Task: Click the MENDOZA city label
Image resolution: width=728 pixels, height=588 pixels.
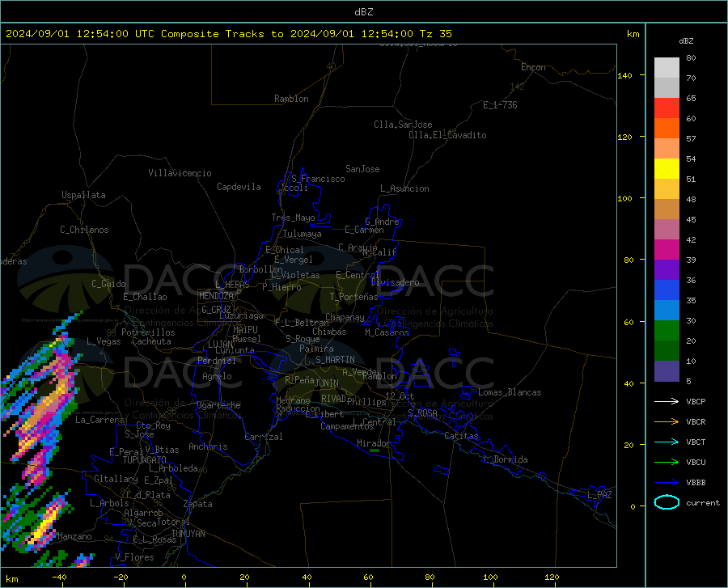Action: 216,296
